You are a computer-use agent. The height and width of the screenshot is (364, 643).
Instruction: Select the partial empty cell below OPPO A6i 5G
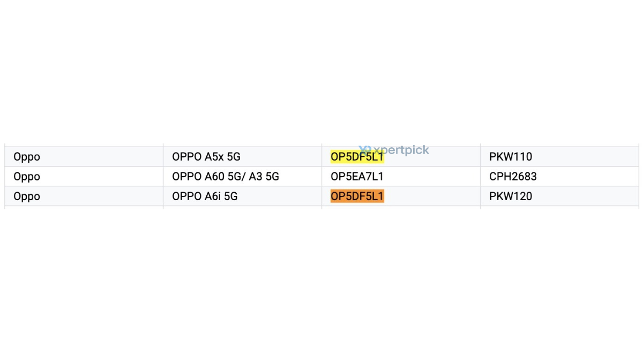[242, 208]
